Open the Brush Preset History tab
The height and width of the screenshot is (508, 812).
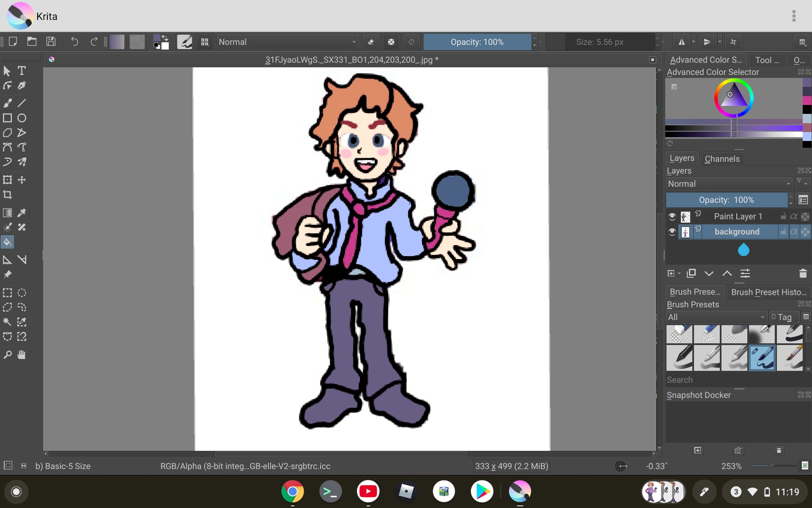(768, 292)
